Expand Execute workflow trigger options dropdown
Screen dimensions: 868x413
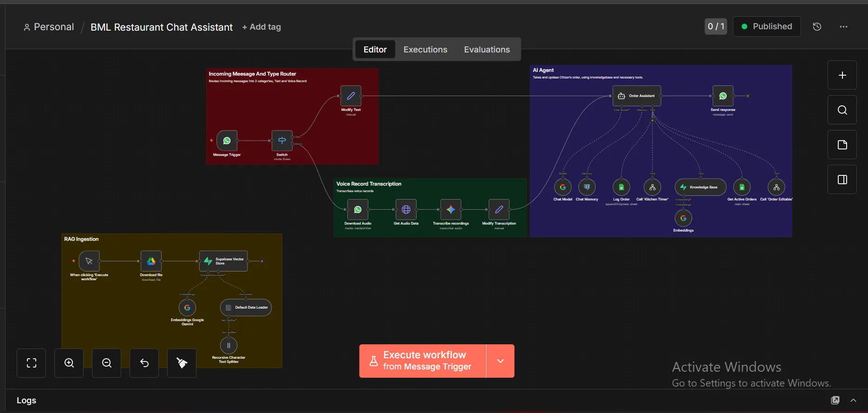point(500,361)
